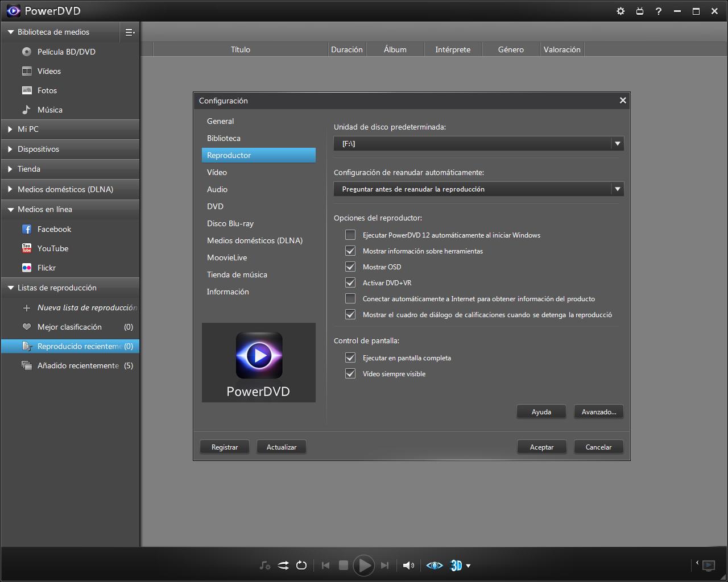Open media library view options menu icon
This screenshot has width=728, height=582.
pos(130,32)
